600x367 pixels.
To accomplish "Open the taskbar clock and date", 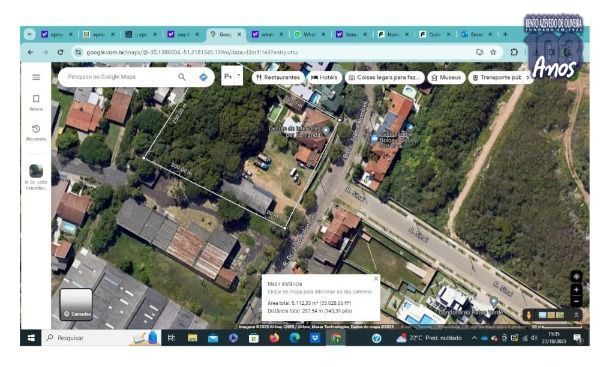I will [554, 338].
